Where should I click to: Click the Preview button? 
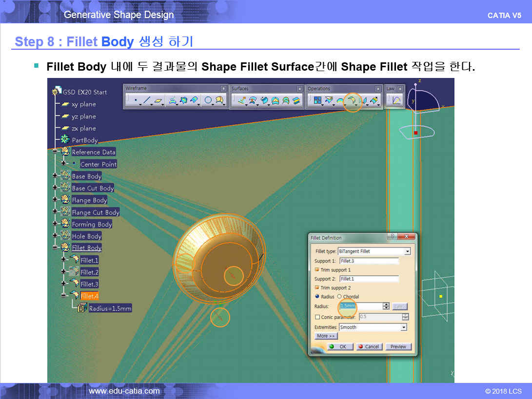pos(398,347)
